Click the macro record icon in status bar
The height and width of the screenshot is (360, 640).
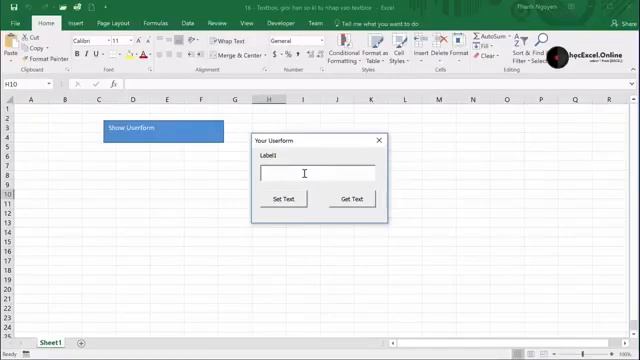[26, 354]
